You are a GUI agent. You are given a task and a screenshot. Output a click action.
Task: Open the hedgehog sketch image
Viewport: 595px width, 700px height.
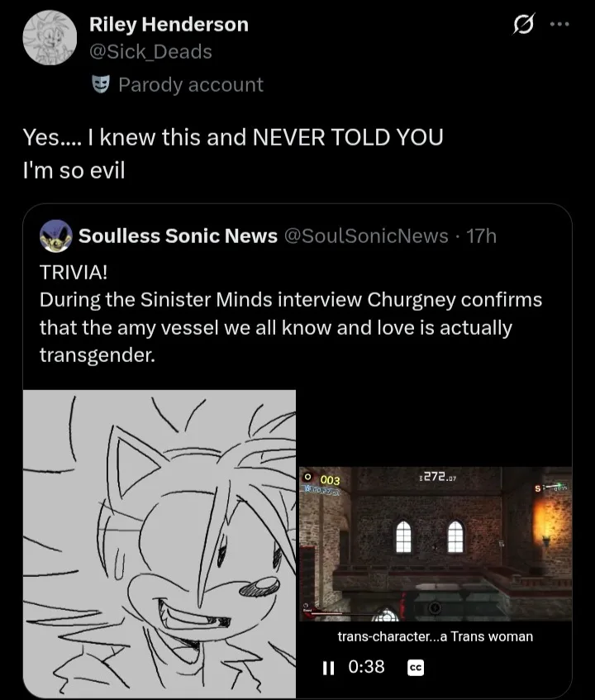[159, 544]
